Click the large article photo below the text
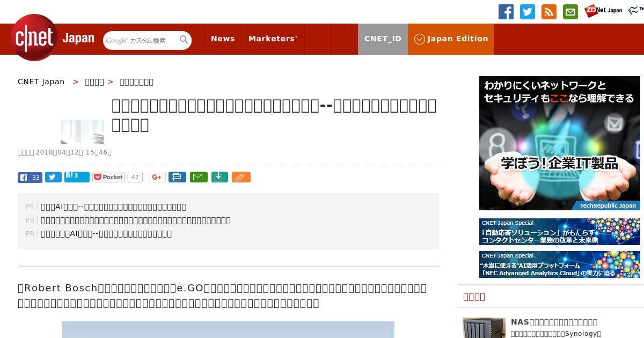Image resolution: width=644 pixels, height=338 pixels. pyautogui.click(x=228, y=329)
